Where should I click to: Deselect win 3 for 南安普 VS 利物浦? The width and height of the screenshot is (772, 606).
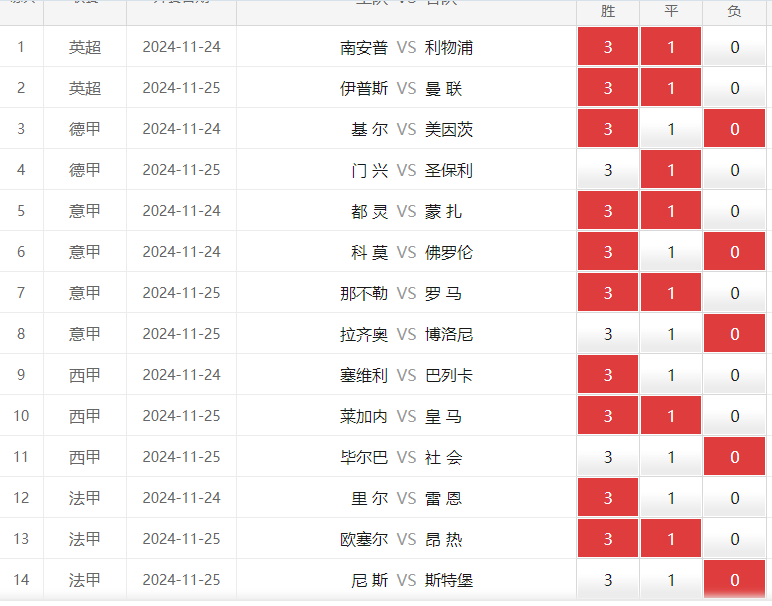point(608,46)
